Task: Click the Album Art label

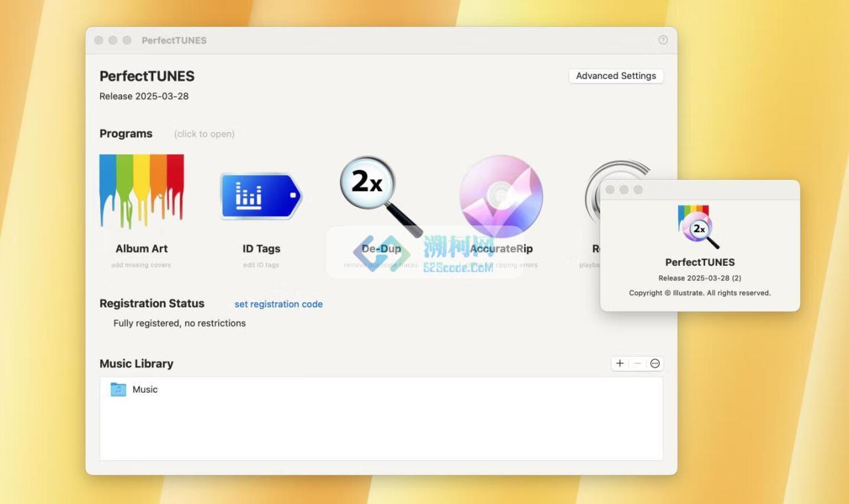Action: [x=141, y=249]
